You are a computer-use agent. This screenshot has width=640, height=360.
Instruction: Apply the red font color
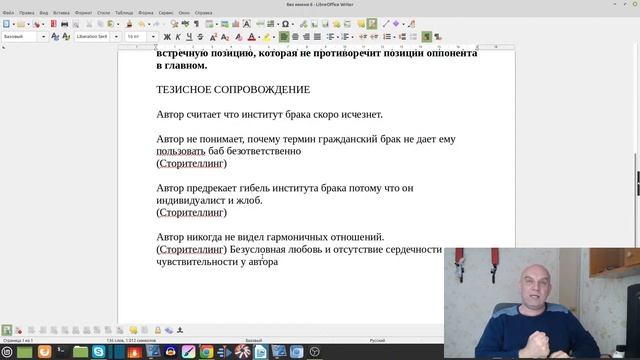(x=252, y=37)
